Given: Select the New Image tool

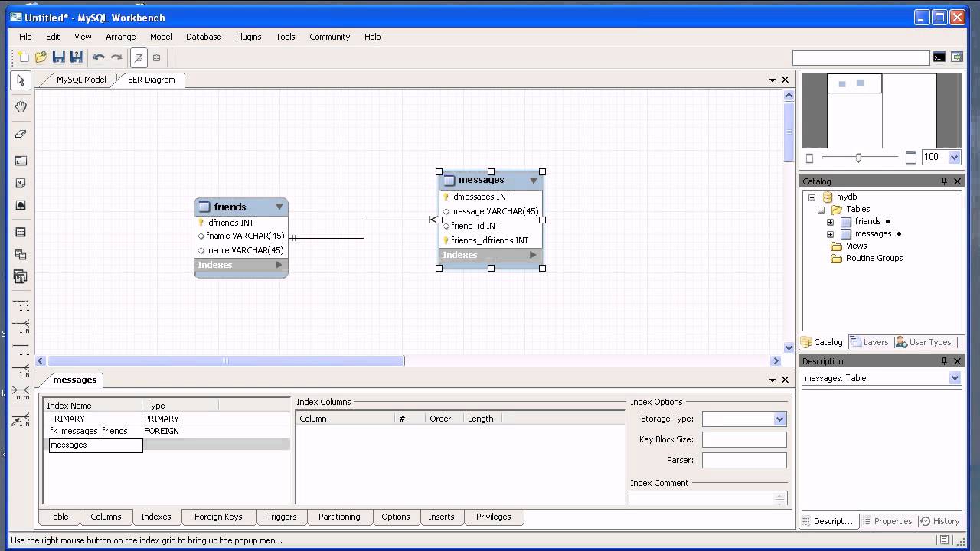Looking at the screenshot, I should point(21,205).
